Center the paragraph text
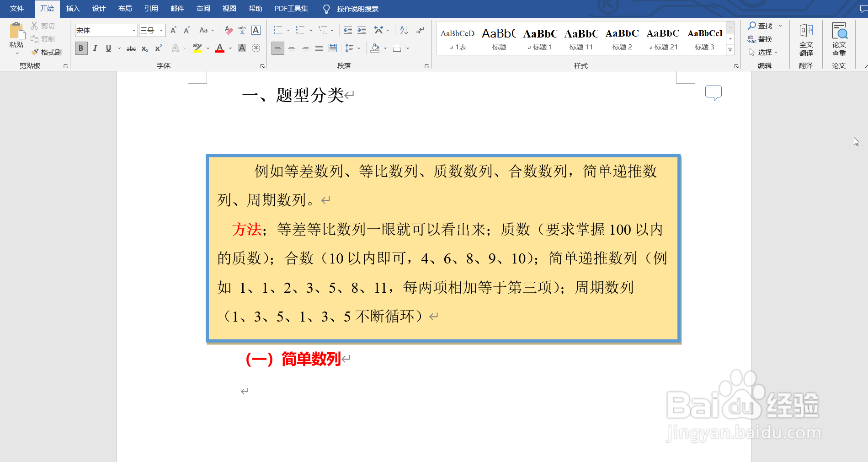This screenshot has height=462, width=868. [292, 48]
